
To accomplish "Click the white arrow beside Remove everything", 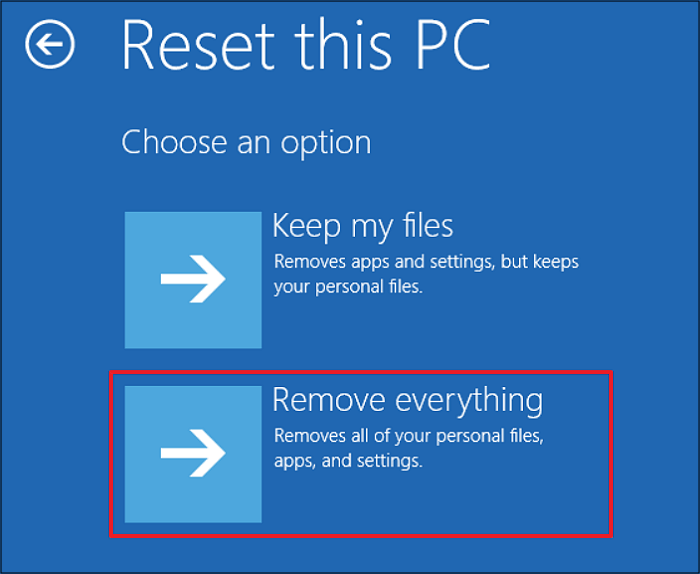I will [x=193, y=453].
